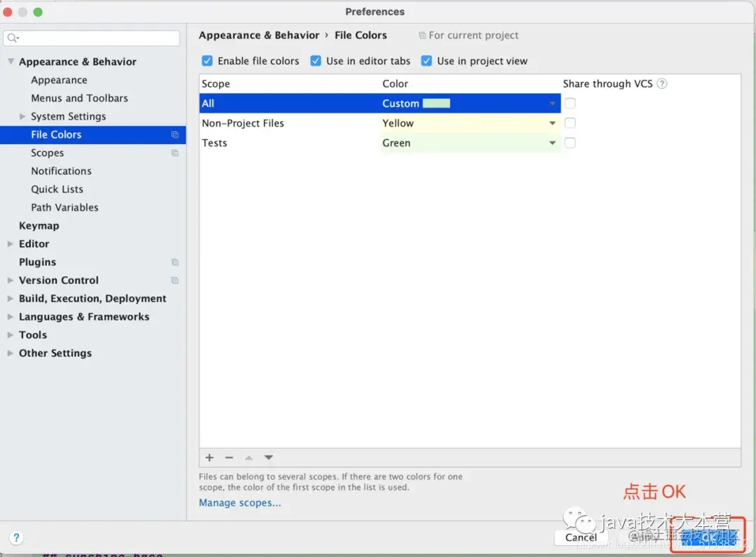The image size is (756, 557).
Task: Expand Version Control node
Action: click(x=10, y=281)
